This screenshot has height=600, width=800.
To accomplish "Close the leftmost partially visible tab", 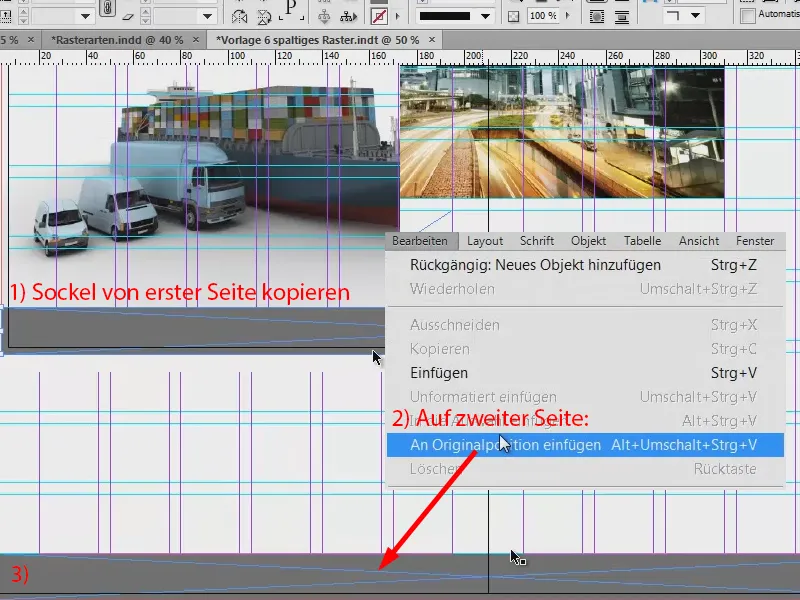I will pos(31,40).
